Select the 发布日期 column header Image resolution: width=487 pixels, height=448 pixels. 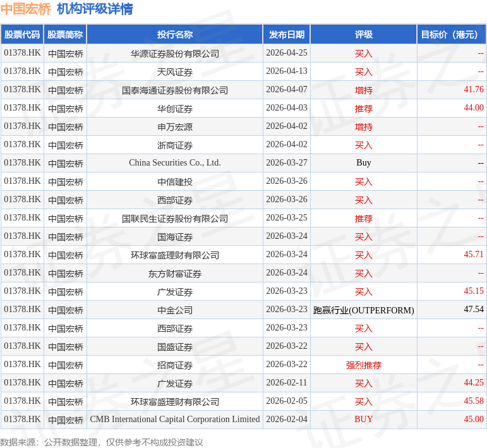(287, 35)
